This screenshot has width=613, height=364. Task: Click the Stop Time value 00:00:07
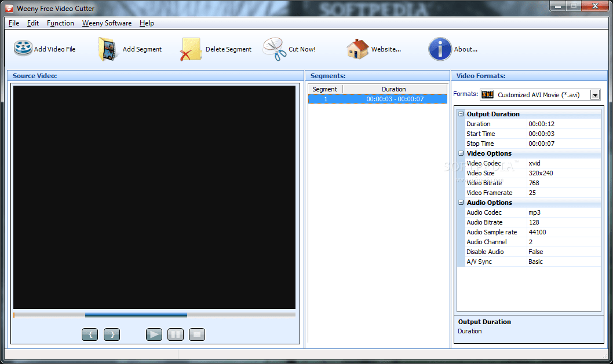click(x=542, y=144)
